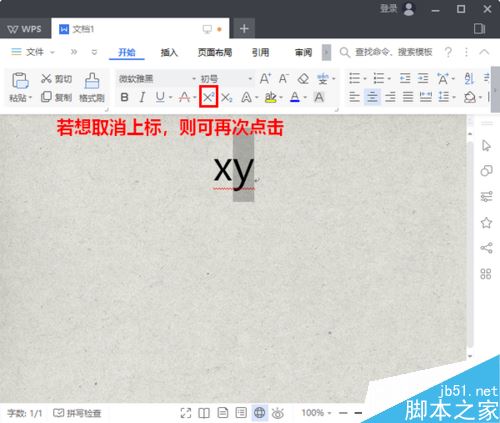Open the 引用 (References) tab
The image size is (500, 423).
pyautogui.click(x=261, y=52)
